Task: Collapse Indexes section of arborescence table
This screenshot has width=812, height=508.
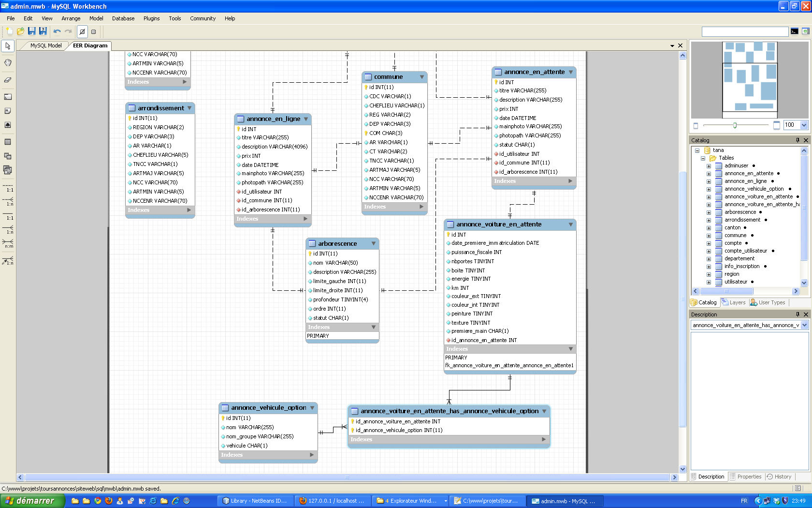Action: [x=374, y=327]
